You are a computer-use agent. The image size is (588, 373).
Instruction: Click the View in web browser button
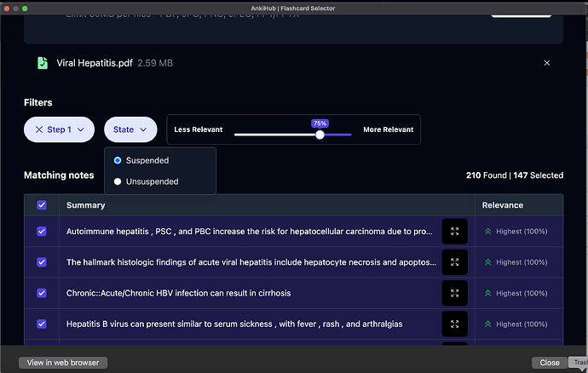click(x=63, y=363)
